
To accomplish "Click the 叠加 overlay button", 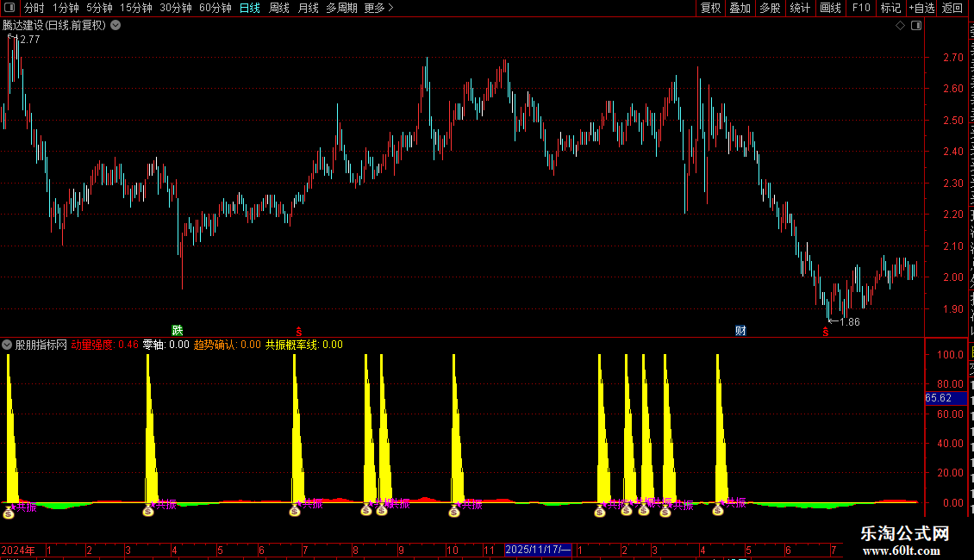I will (740, 8).
